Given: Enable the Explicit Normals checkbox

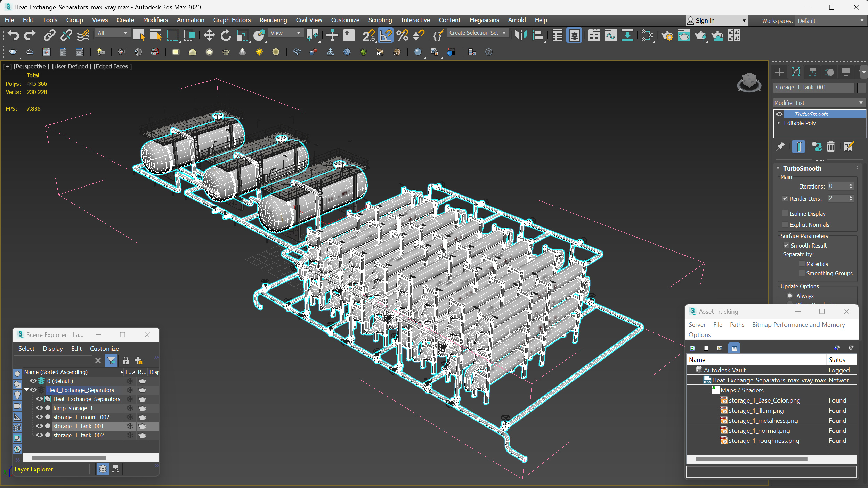Looking at the screenshot, I should [x=785, y=224].
